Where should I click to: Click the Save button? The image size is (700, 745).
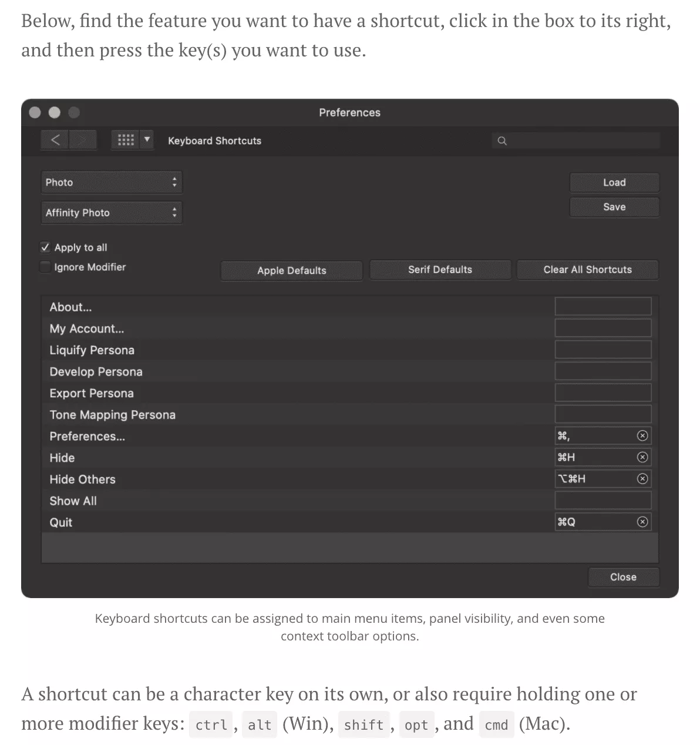[614, 207]
